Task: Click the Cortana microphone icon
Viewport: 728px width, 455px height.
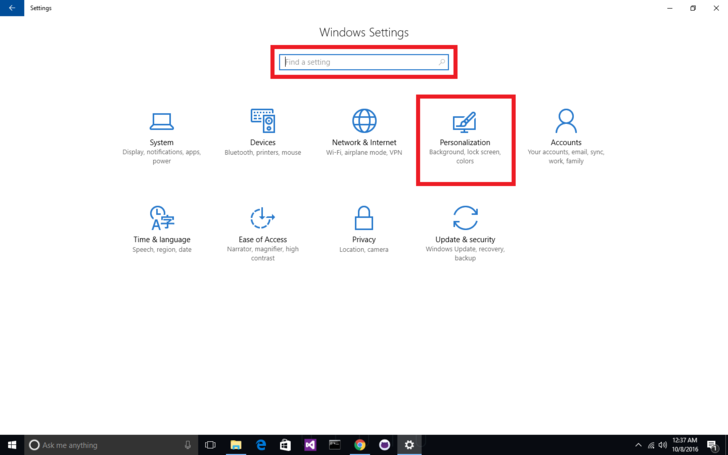Action: tap(188, 445)
